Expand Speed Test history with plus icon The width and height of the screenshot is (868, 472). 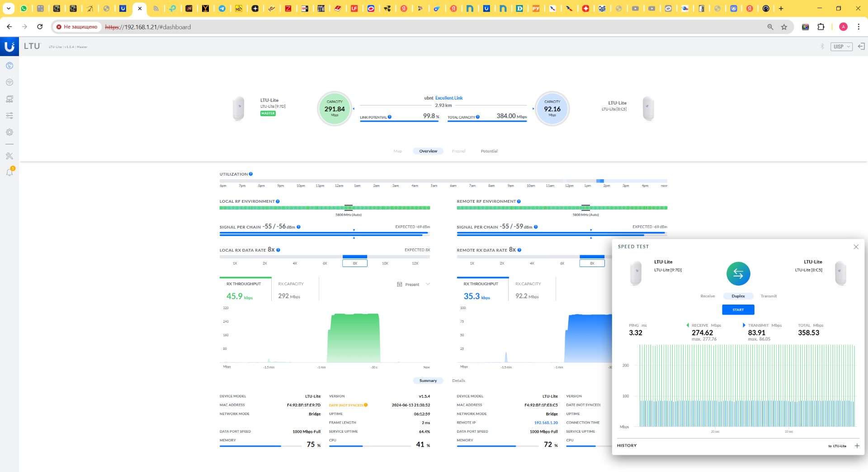pos(857,446)
